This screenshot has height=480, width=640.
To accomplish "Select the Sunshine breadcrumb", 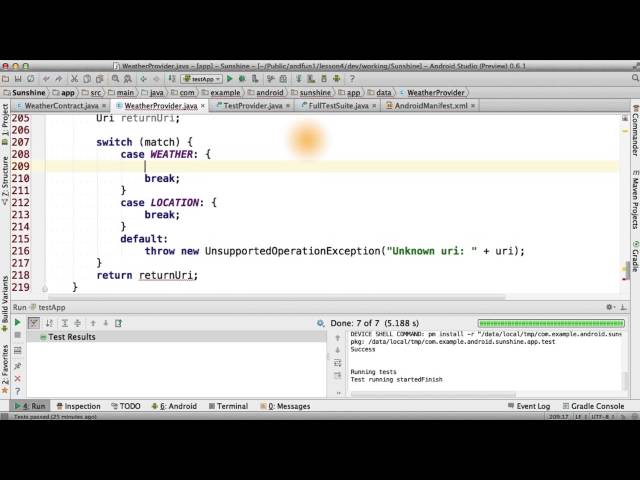I will point(24,93).
